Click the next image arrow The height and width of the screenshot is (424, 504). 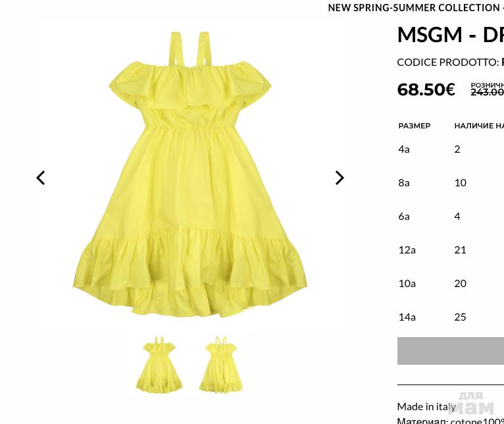tap(340, 178)
